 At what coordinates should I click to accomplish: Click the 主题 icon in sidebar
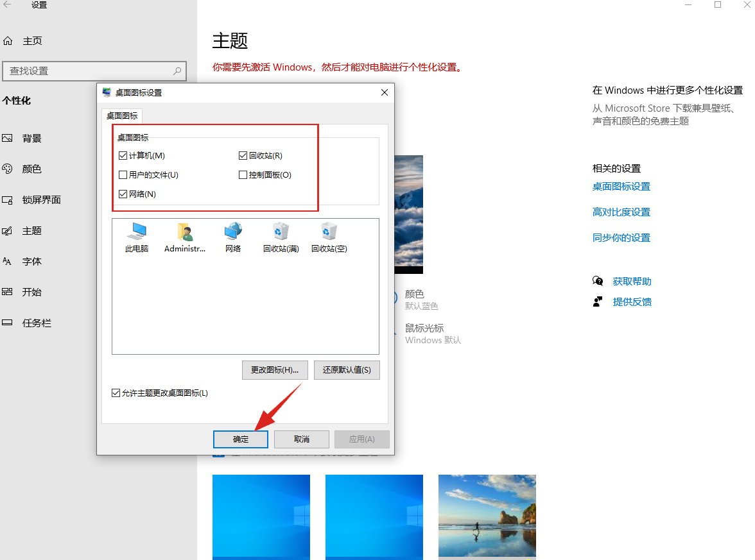pos(7,231)
